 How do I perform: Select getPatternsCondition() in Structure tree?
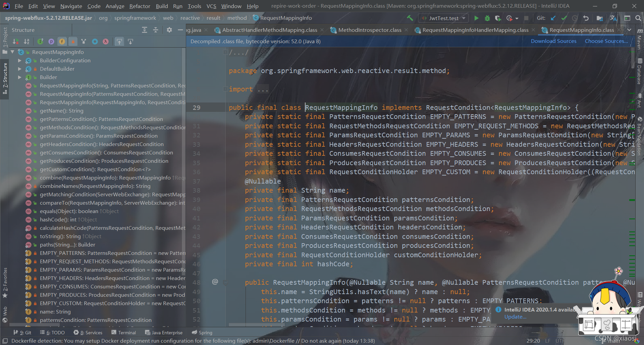click(101, 119)
